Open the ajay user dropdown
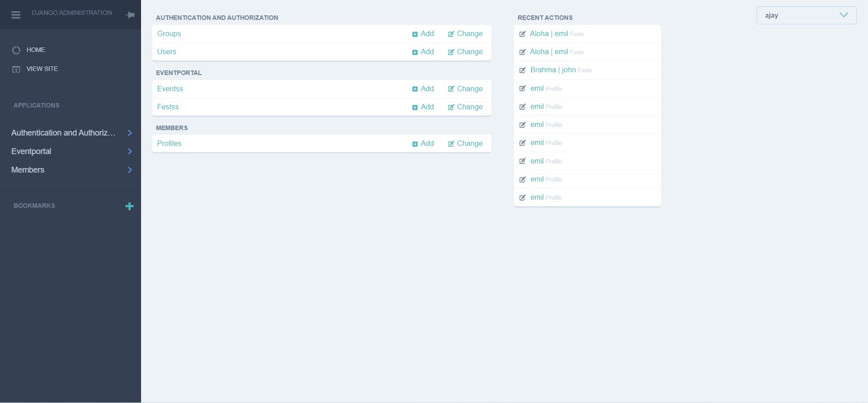The width and height of the screenshot is (868, 403). pyautogui.click(x=806, y=15)
